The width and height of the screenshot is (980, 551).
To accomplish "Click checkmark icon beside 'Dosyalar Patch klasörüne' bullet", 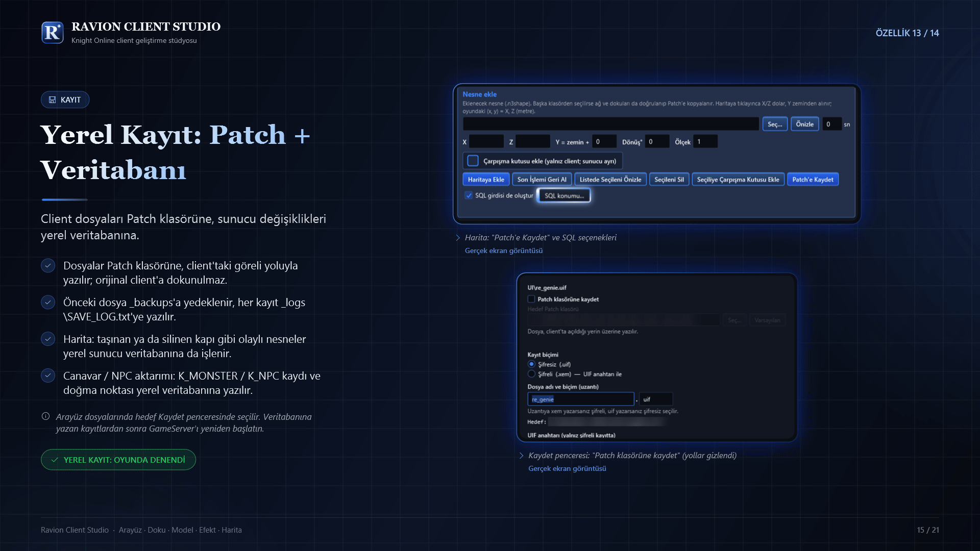I will point(48,265).
